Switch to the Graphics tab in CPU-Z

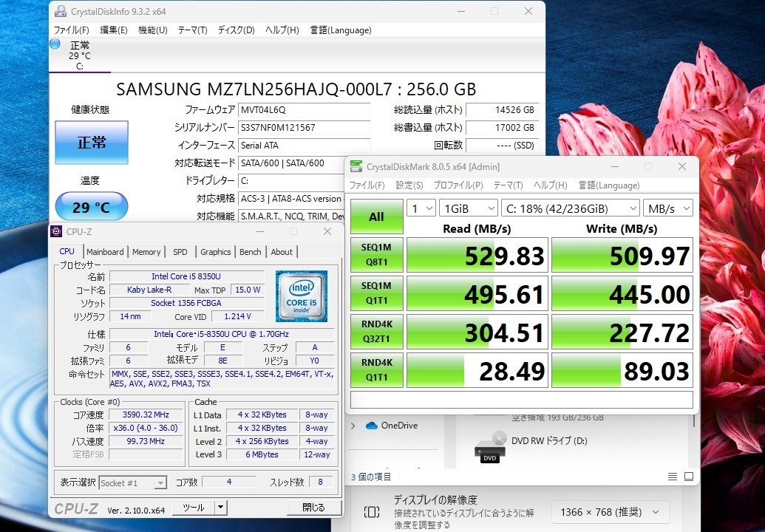coord(215,252)
